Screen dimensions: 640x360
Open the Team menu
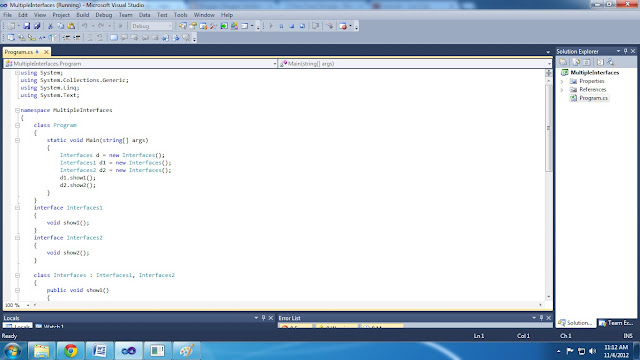click(x=125, y=15)
